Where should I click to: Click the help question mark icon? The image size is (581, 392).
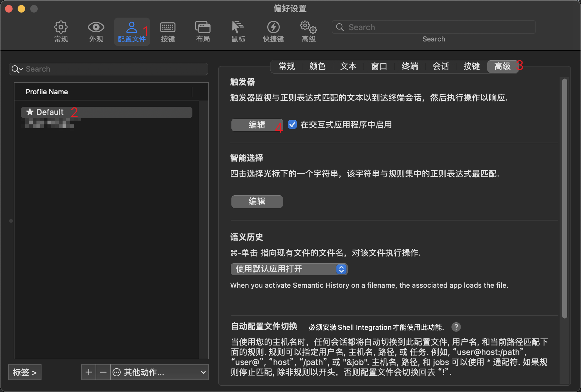click(x=456, y=327)
